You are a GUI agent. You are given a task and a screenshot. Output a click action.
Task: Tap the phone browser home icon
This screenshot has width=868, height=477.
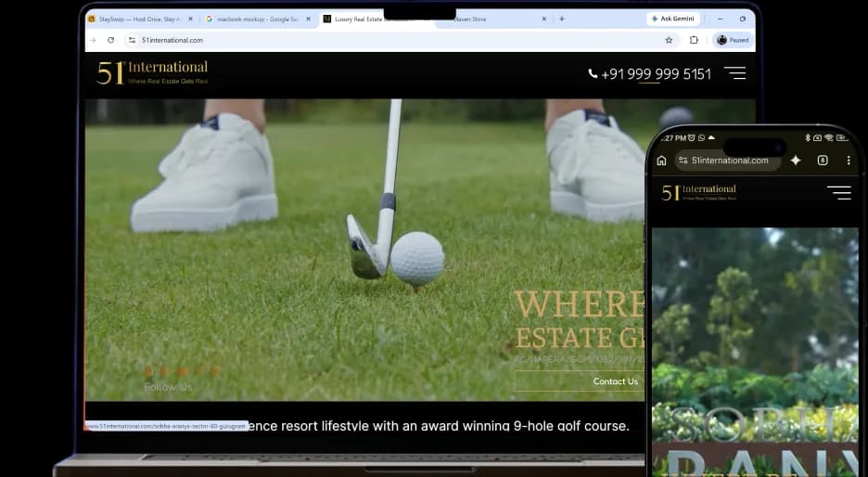(661, 161)
